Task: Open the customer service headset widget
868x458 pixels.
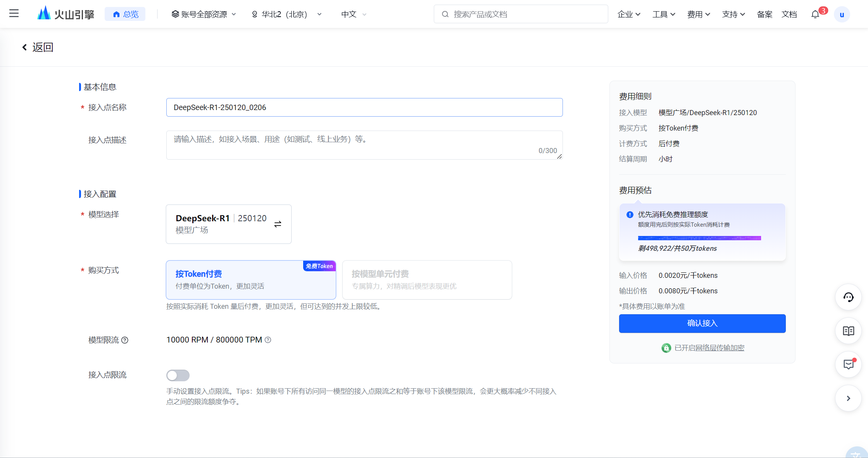Action: 848,297
